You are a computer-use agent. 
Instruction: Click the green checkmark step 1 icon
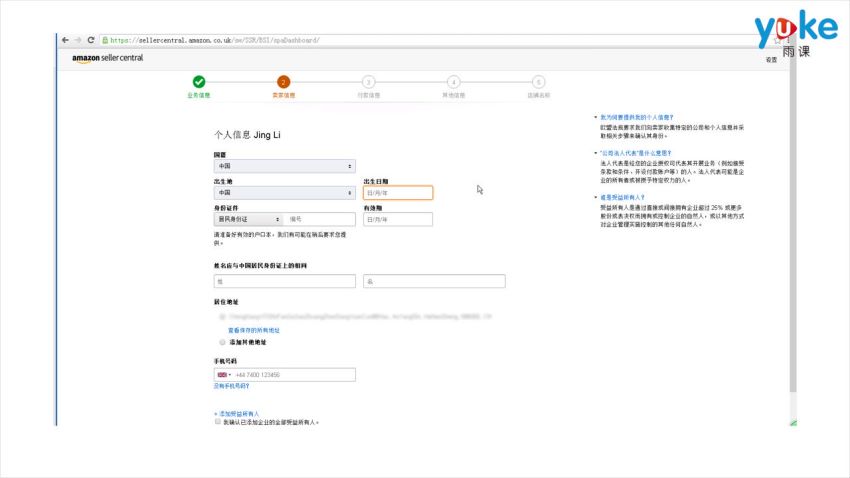click(x=199, y=82)
